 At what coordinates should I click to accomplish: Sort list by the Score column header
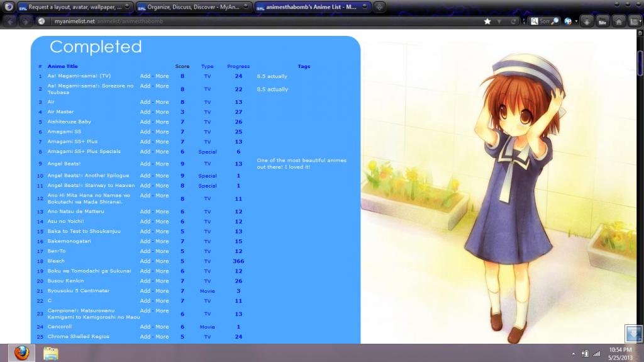[182, 66]
